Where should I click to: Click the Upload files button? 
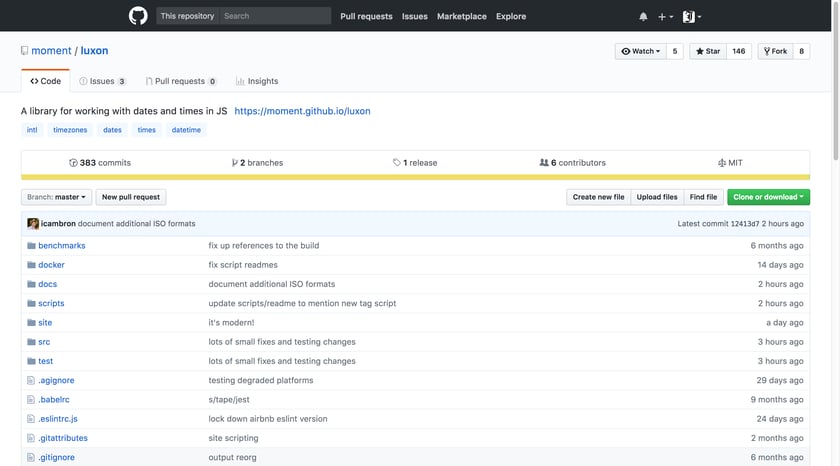tap(657, 197)
